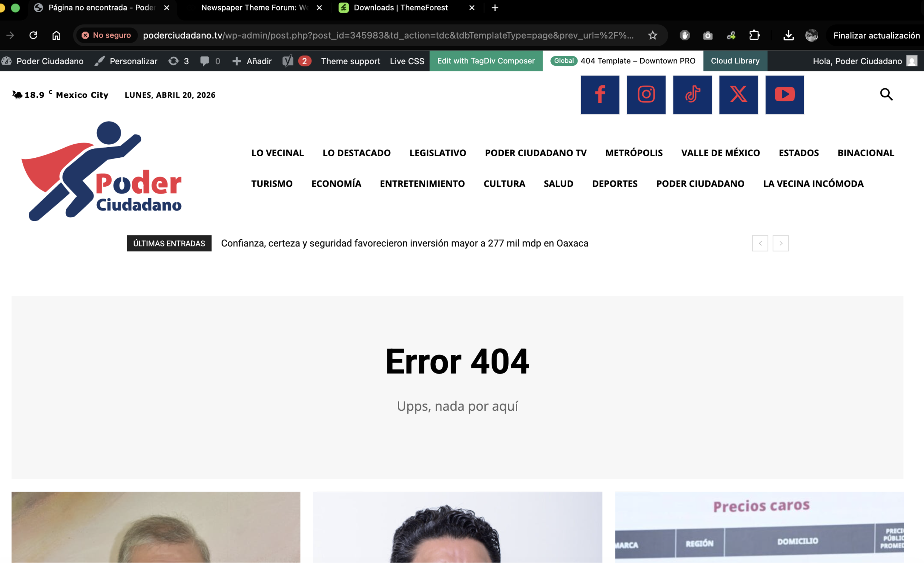Click the Poder Ciudadano superhero logo
Viewport: 924px width, 563px height.
point(102,171)
